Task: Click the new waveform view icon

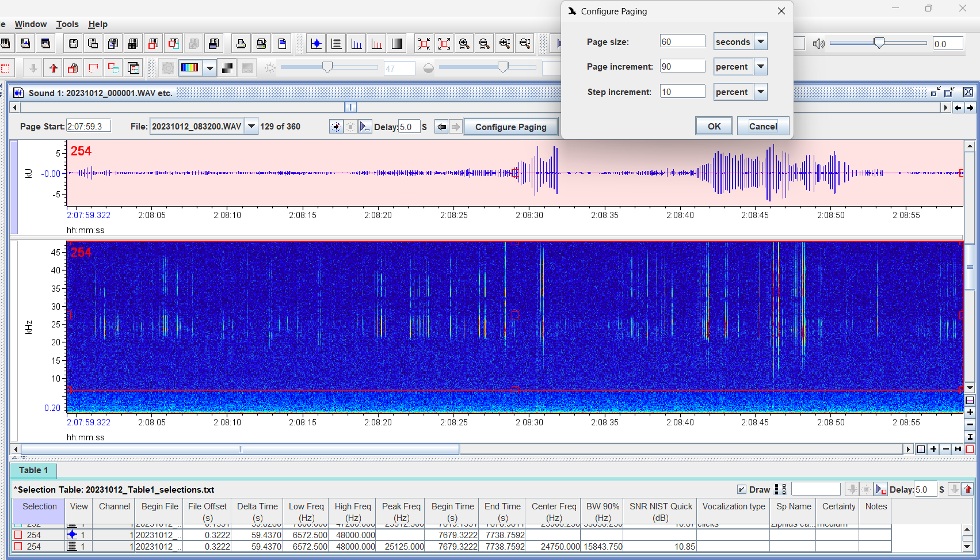Action: (x=316, y=44)
